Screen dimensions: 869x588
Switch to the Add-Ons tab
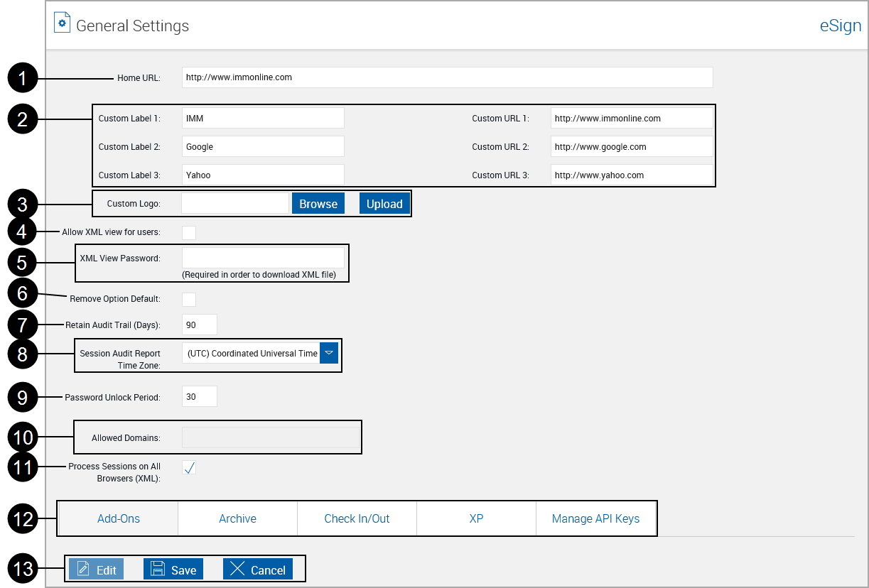(x=117, y=518)
